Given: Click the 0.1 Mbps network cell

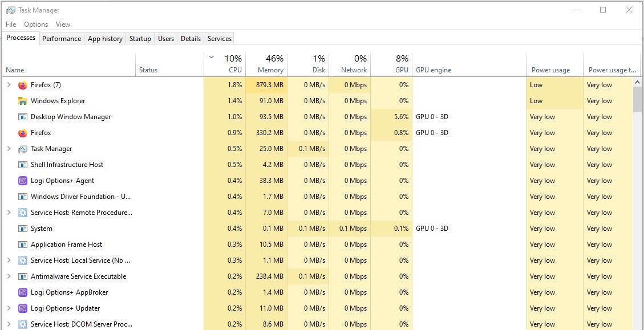Looking at the screenshot, I should tap(350, 229).
